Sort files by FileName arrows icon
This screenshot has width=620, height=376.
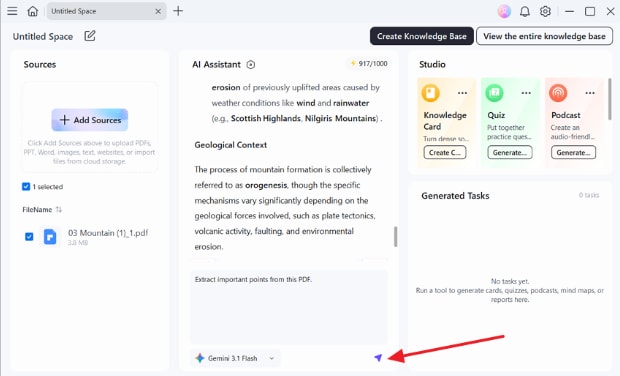59,210
